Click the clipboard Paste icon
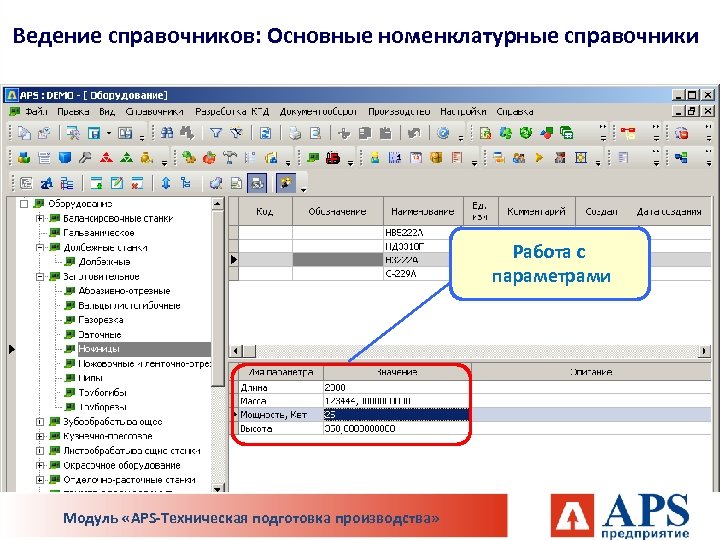 386,134
